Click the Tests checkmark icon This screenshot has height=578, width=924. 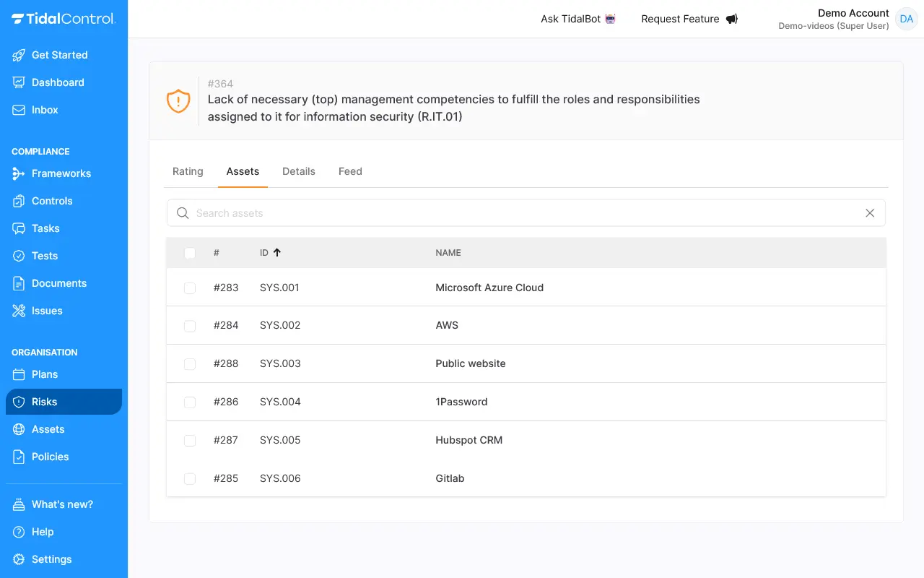[19, 256]
